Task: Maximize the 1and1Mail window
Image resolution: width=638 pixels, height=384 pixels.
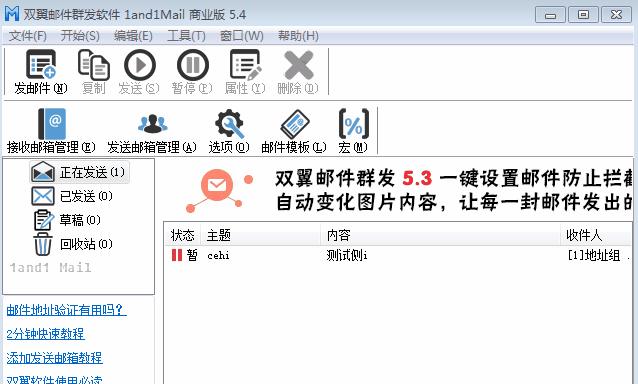Action: pyautogui.click(x=583, y=15)
